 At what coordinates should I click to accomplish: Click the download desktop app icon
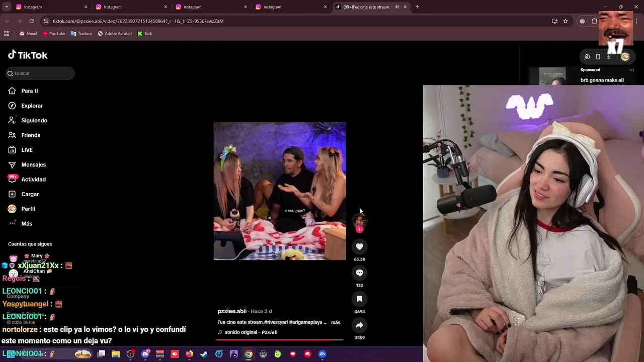click(609, 57)
